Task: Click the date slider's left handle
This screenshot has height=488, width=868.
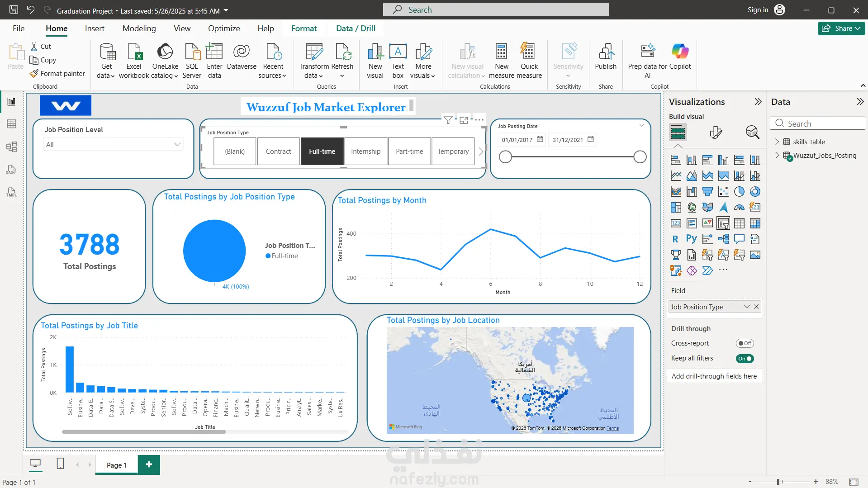Action: pos(505,157)
